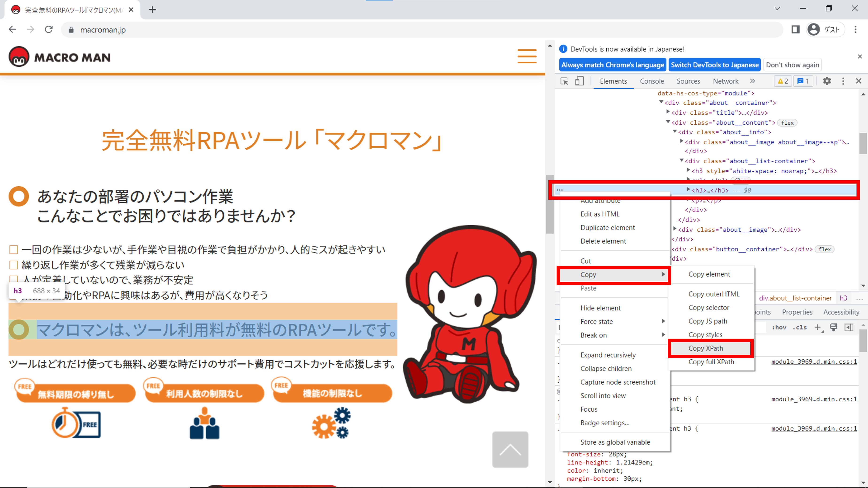This screenshot has width=868, height=488.
Task: Choose Copy XPath from submenu
Action: [710, 348]
